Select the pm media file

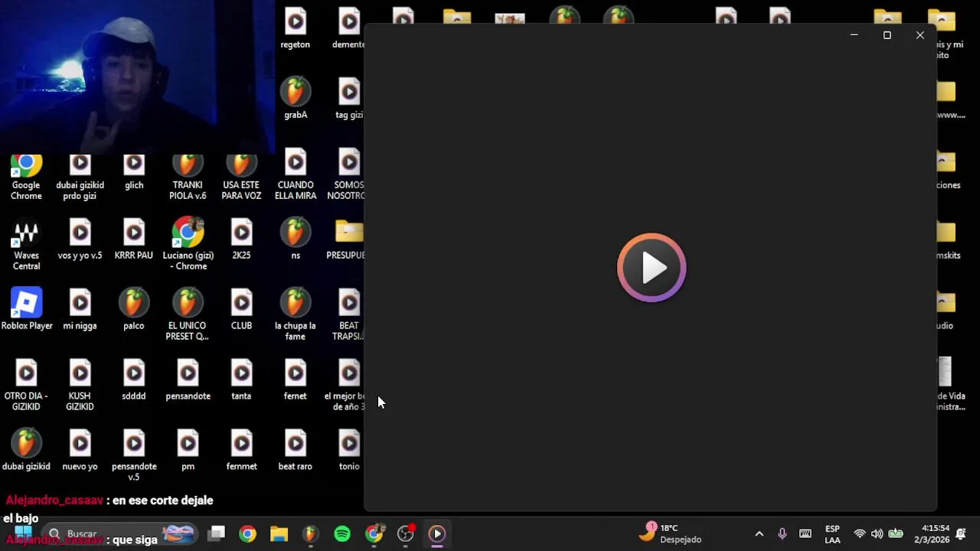tap(188, 451)
